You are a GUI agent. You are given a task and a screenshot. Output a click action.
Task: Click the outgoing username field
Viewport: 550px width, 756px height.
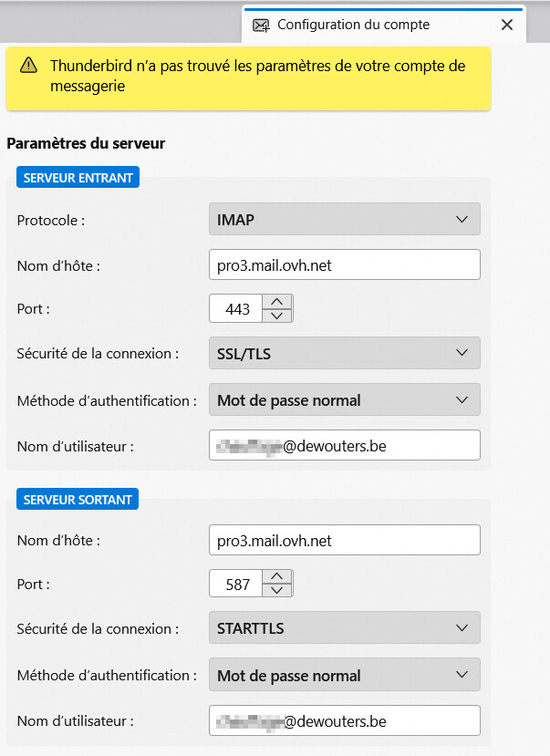(x=345, y=720)
